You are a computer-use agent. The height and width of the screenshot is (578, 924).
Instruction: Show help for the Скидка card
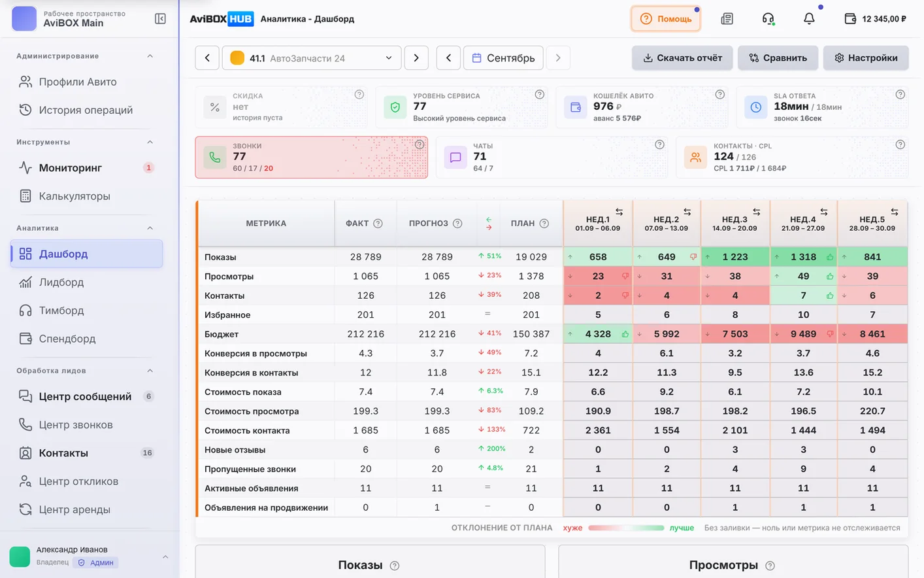pyautogui.click(x=359, y=95)
